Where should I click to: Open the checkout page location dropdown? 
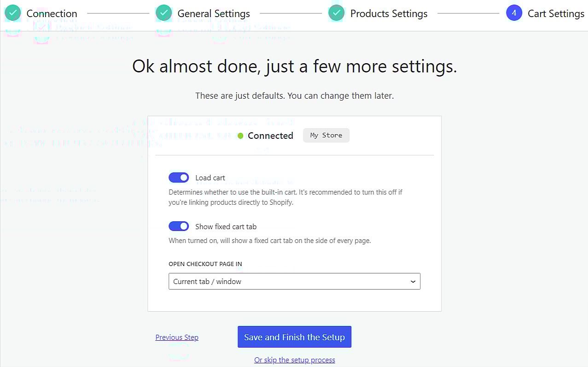pyautogui.click(x=294, y=281)
